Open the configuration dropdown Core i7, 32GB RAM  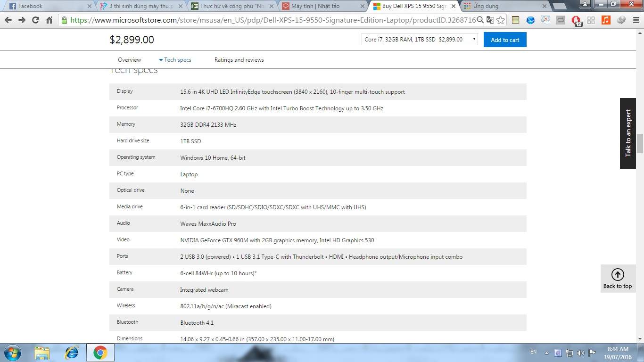pos(420,40)
